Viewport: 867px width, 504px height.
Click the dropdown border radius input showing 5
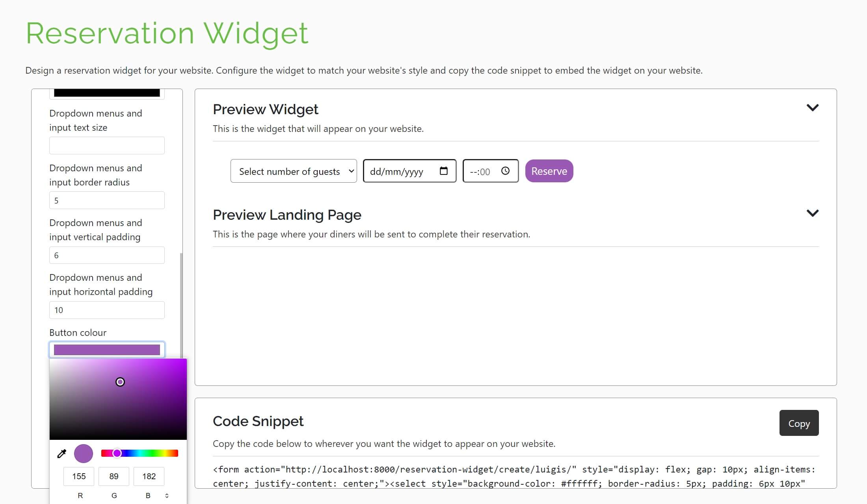point(106,200)
